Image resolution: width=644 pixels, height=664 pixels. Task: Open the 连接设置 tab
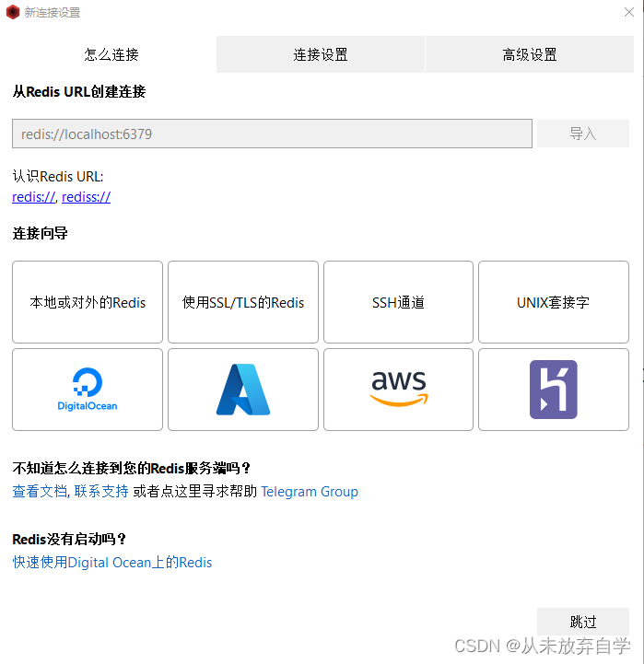pyautogui.click(x=321, y=54)
